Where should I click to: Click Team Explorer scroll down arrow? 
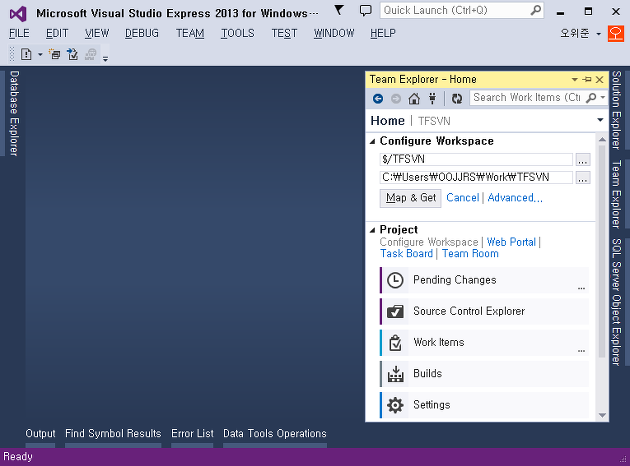tap(602, 415)
